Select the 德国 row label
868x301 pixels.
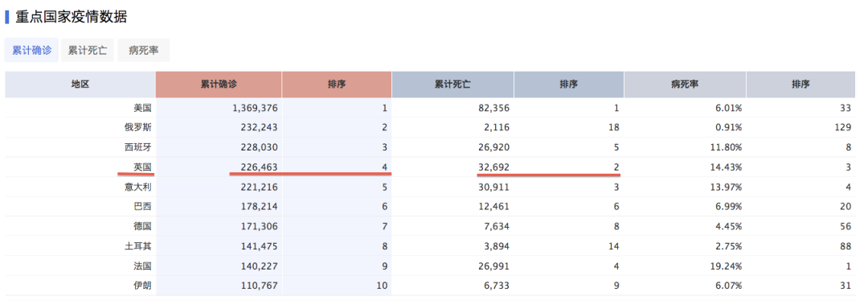click(142, 226)
